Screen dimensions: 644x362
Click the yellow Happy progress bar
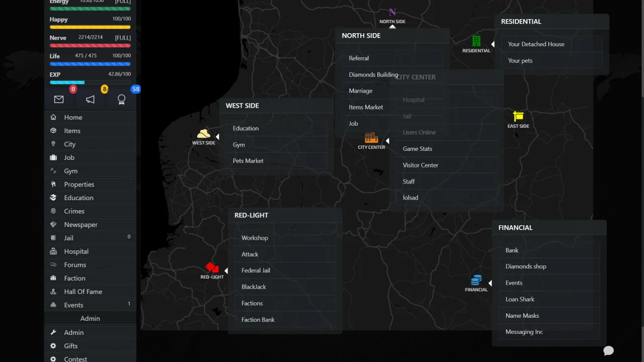(90, 27)
